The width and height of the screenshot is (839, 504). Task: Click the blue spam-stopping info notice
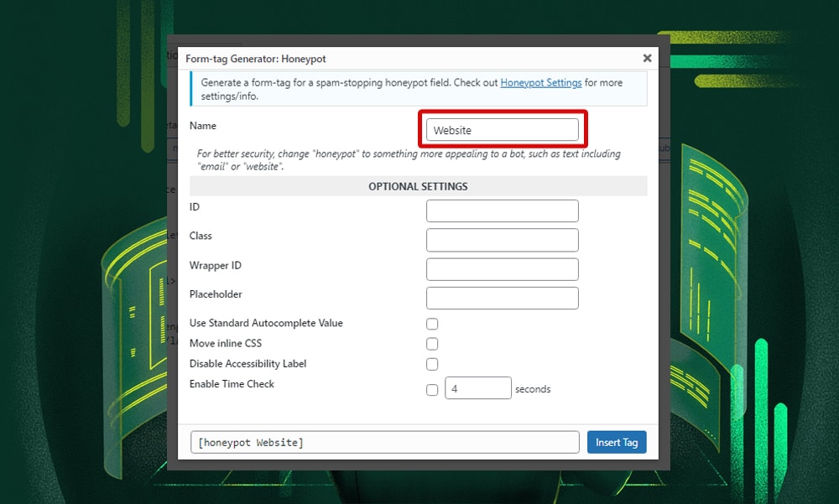point(418,88)
